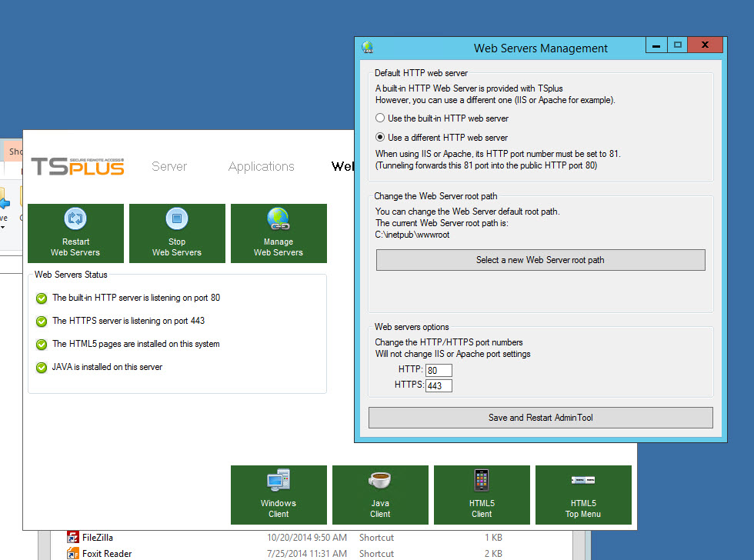
Task: Click the HTML5 Top Menu tile
Action: point(583,495)
